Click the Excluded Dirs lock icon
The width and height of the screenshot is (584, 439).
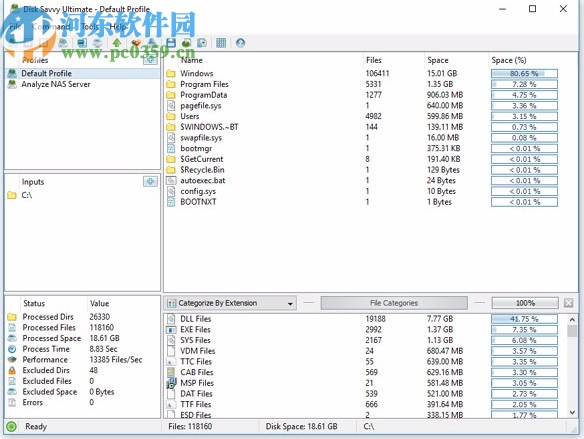coord(12,370)
